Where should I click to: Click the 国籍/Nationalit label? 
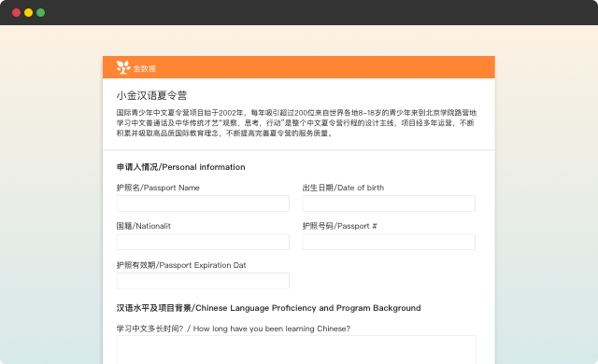click(143, 226)
